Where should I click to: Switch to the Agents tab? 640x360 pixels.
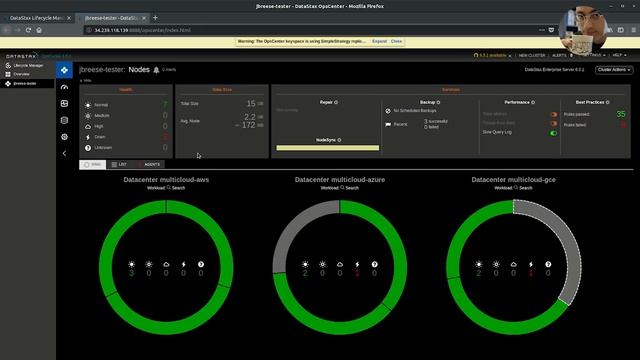(149, 164)
